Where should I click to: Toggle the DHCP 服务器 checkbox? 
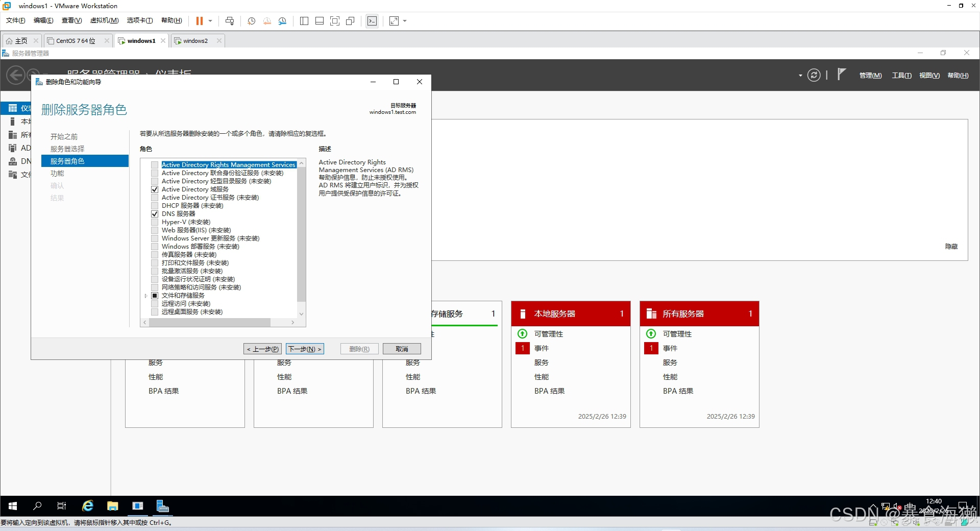(155, 206)
